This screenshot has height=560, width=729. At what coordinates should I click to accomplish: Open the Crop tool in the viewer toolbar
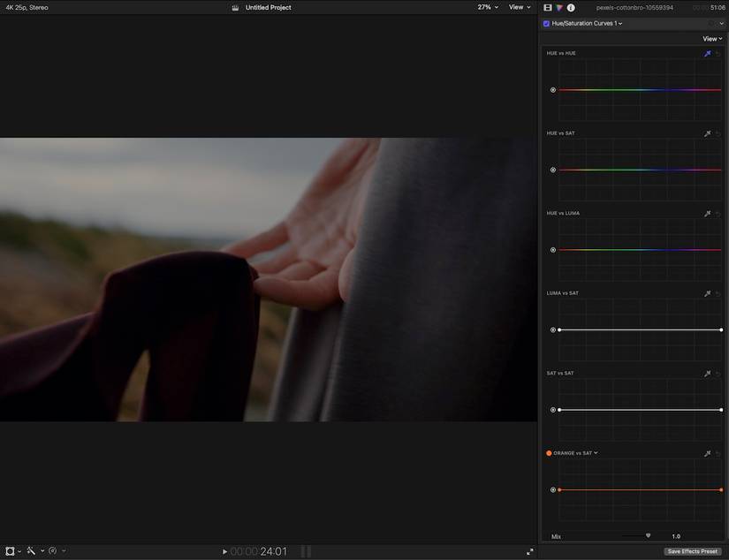pyautogui.click(x=11, y=550)
